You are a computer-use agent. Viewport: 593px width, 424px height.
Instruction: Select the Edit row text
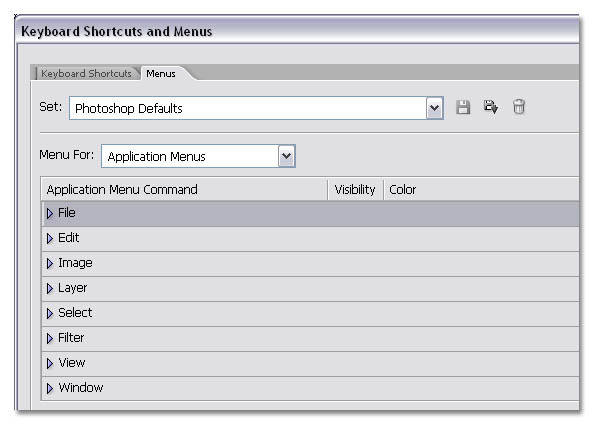[68, 238]
